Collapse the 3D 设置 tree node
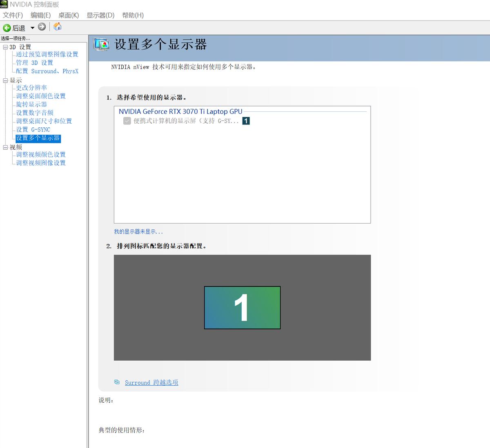Screen dimensions: 490x448 tap(5, 47)
